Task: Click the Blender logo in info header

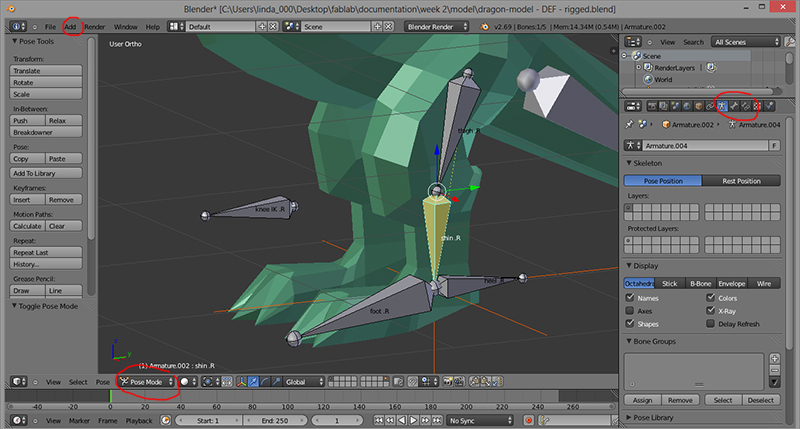Action: (484, 27)
